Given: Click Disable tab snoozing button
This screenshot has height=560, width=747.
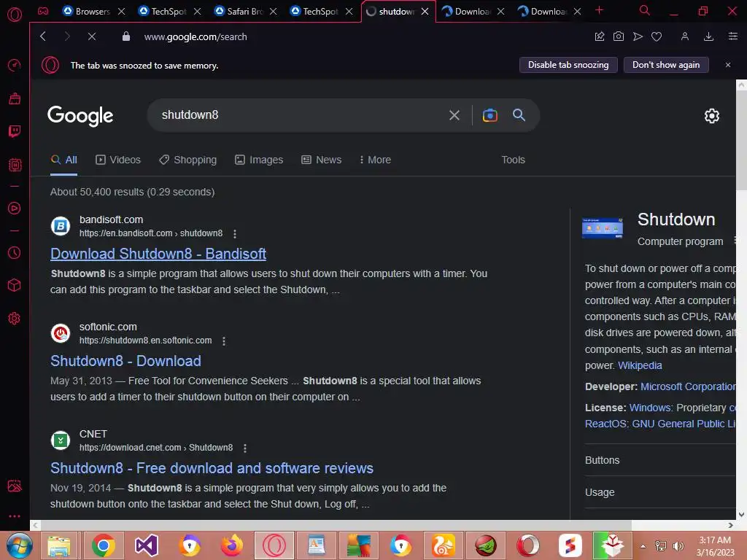Looking at the screenshot, I should pyautogui.click(x=568, y=65).
